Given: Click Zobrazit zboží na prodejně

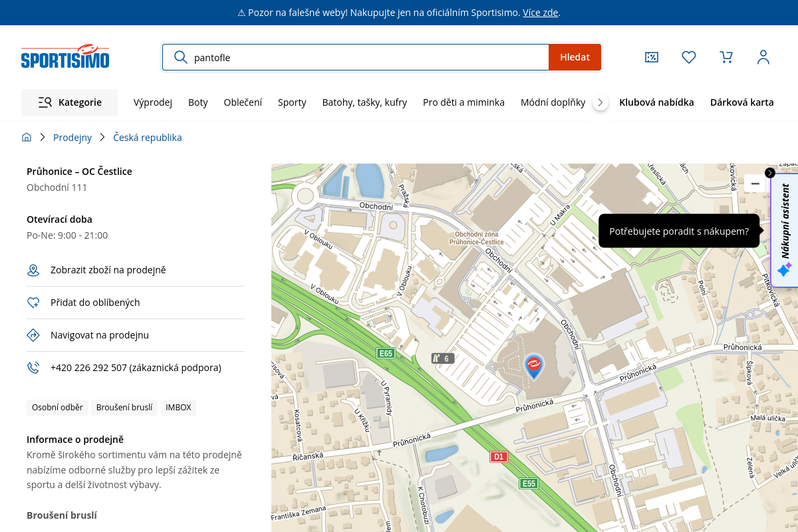Looking at the screenshot, I should pyautogui.click(x=108, y=270).
